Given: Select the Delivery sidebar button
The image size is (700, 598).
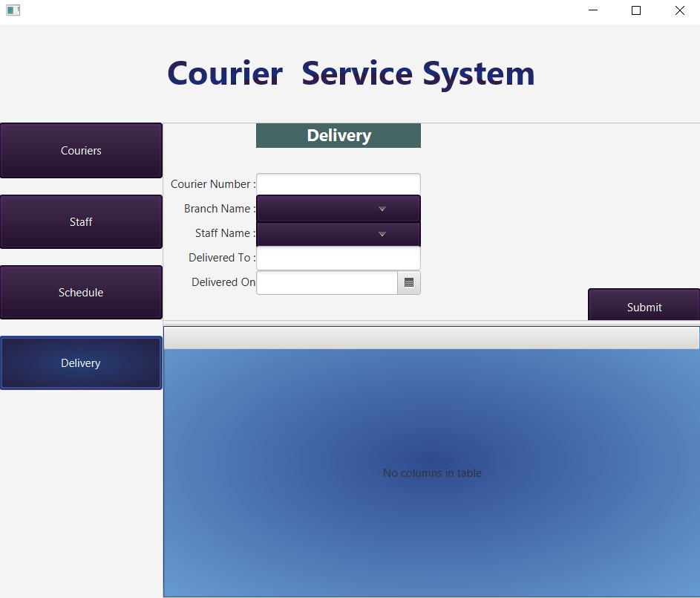Looking at the screenshot, I should [x=81, y=363].
